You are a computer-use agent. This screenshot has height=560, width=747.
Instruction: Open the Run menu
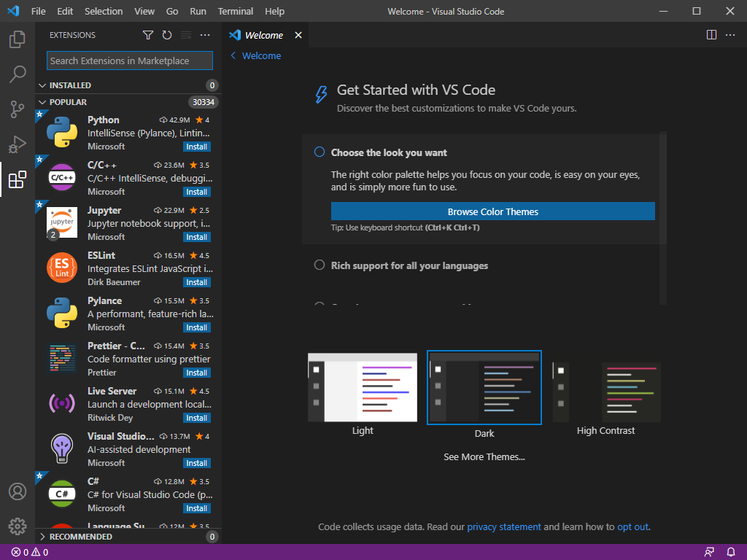tap(198, 11)
